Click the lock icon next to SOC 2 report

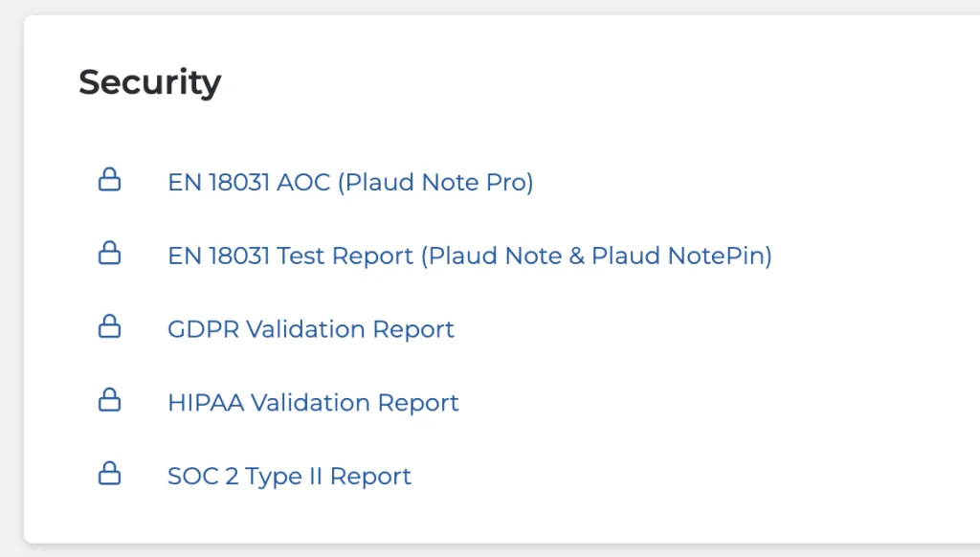110,474
